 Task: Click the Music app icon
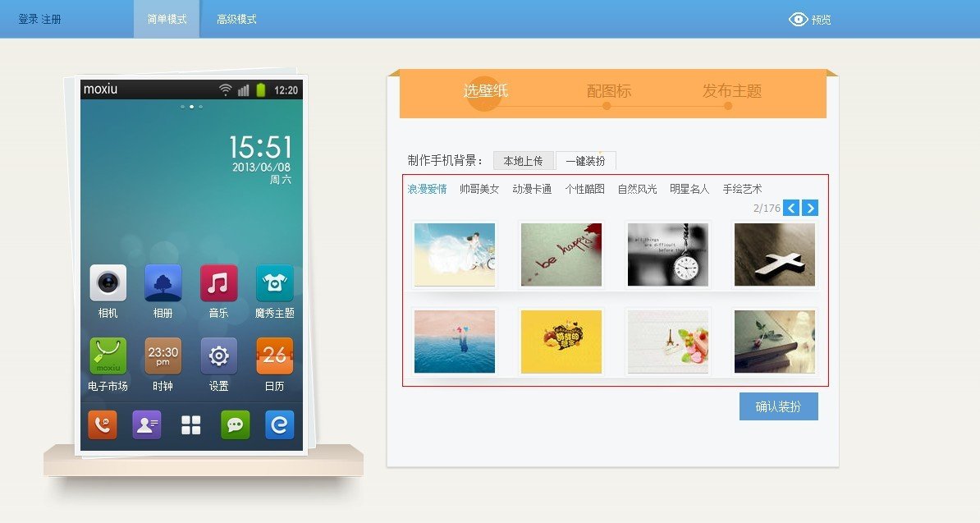click(x=218, y=283)
